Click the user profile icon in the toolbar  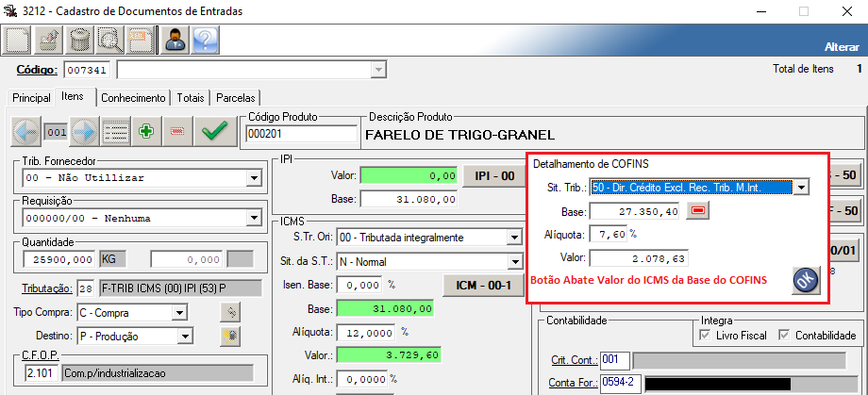(x=174, y=40)
